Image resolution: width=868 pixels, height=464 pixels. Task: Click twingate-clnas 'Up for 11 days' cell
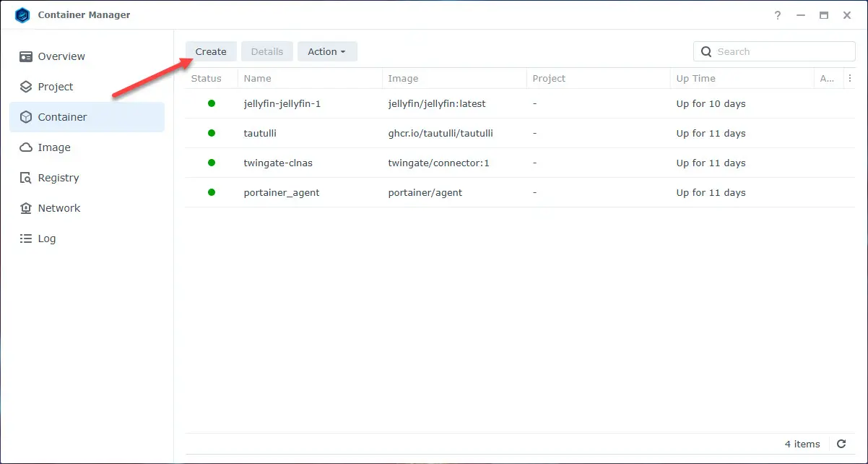711,163
